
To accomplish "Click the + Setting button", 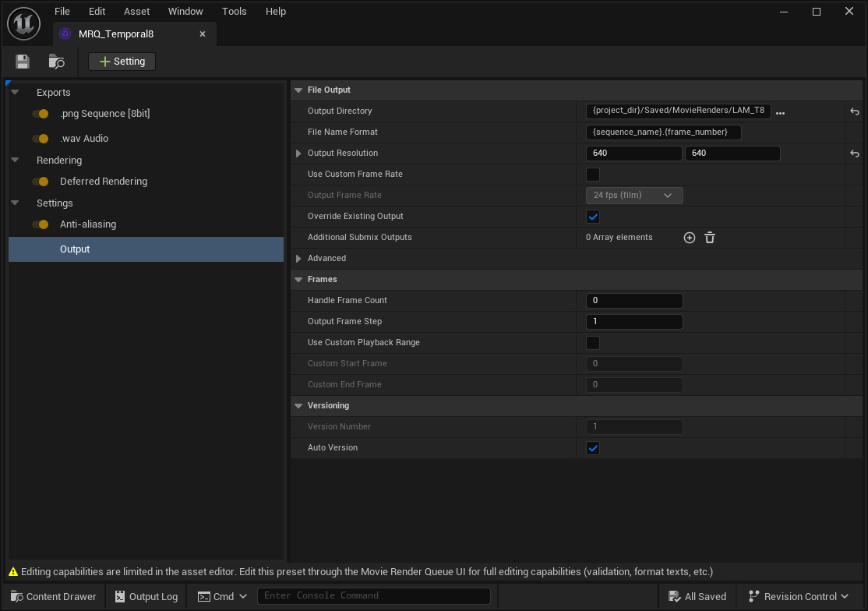I will point(122,62).
